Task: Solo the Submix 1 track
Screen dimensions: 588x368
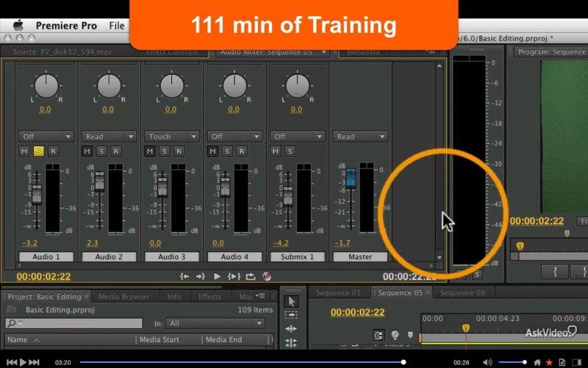Action: [290, 152]
